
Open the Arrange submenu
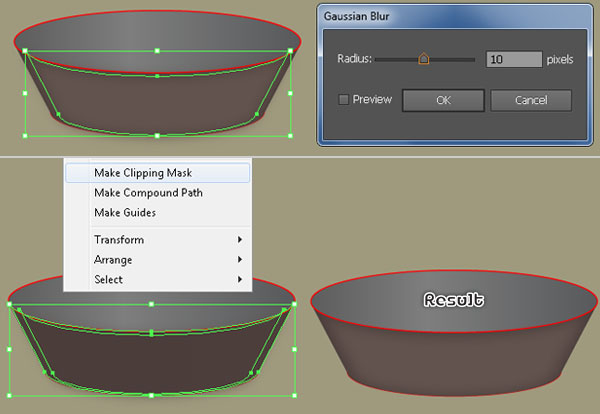pyautogui.click(x=158, y=259)
